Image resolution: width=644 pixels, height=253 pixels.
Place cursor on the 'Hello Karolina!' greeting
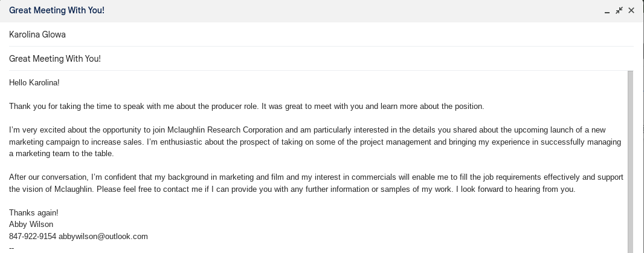[x=34, y=82]
